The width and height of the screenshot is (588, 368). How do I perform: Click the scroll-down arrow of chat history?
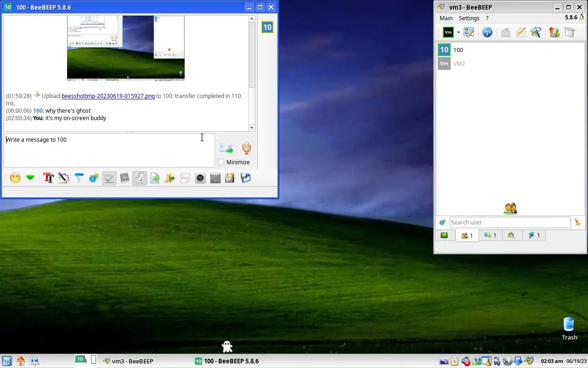coord(252,128)
